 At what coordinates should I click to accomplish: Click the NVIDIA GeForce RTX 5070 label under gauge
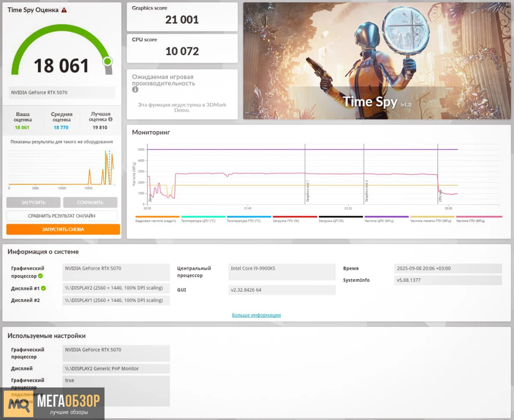tap(62, 92)
